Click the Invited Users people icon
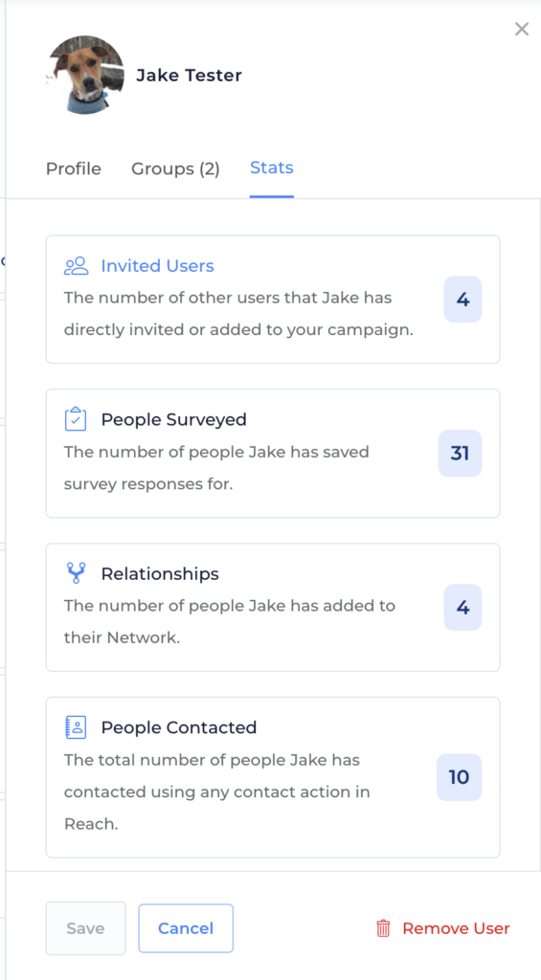The image size is (541, 980). [x=77, y=266]
